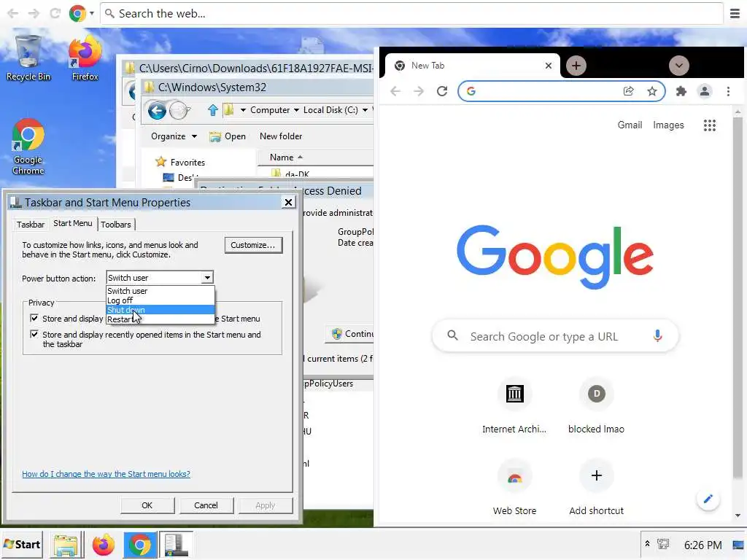Image resolution: width=747 pixels, height=560 pixels.
Task: Choose Switch user in the dropdown list
Action: point(160,291)
